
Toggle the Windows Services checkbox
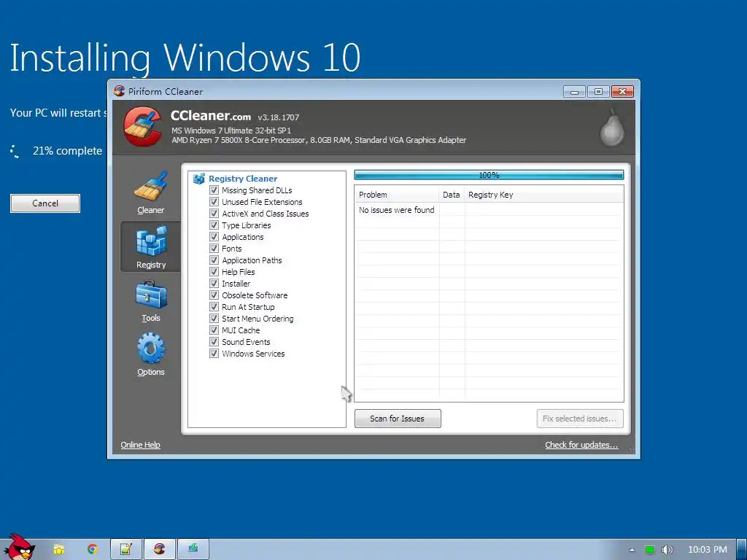(214, 354)
